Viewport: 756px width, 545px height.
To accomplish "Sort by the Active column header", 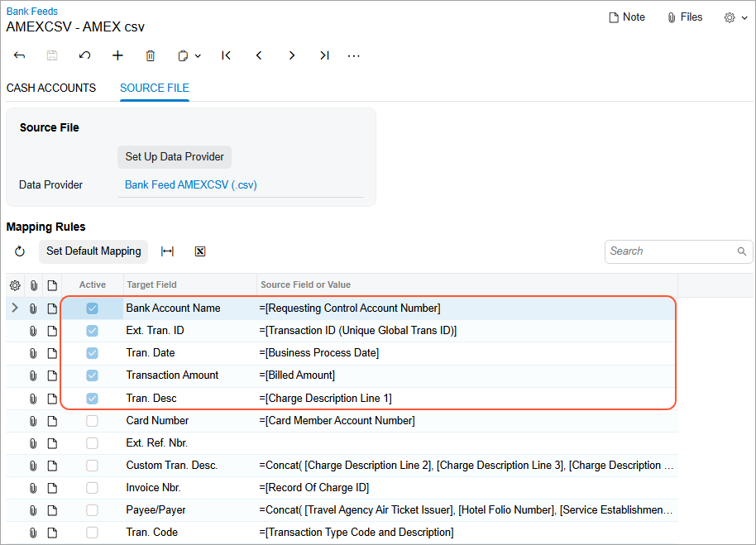I will tap(93, 284).
